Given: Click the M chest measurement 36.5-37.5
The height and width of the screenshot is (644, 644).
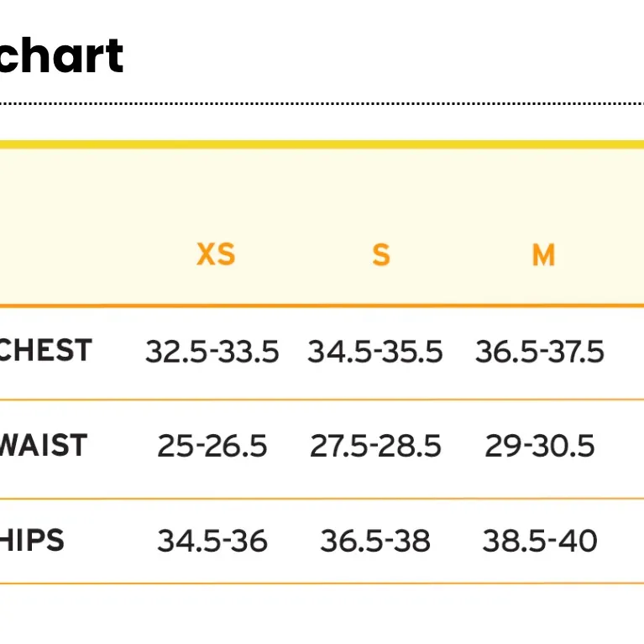Looking at the screenshot, I should 539,351.
